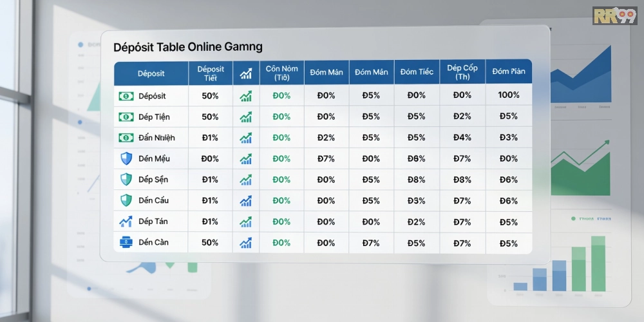Click the Déposit Table Online Gamng title

tap(187, 47)
